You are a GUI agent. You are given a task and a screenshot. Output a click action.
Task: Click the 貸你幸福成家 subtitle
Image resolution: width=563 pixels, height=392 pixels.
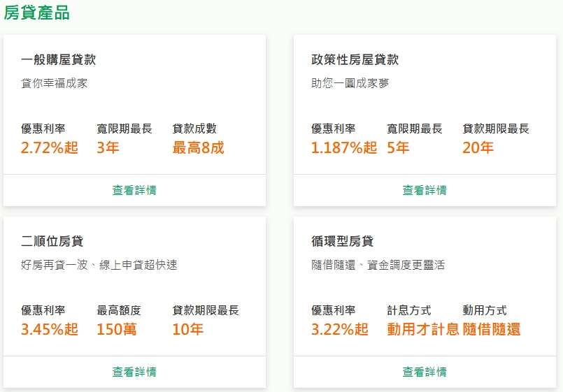pyautogui.click(x=55, y=83)
